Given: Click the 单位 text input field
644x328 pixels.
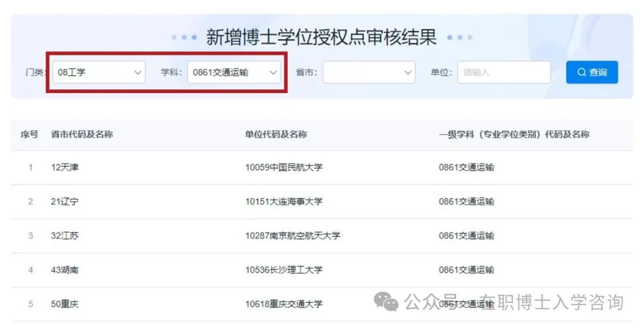Looking at the screenshot, I should tap(503, 72).
